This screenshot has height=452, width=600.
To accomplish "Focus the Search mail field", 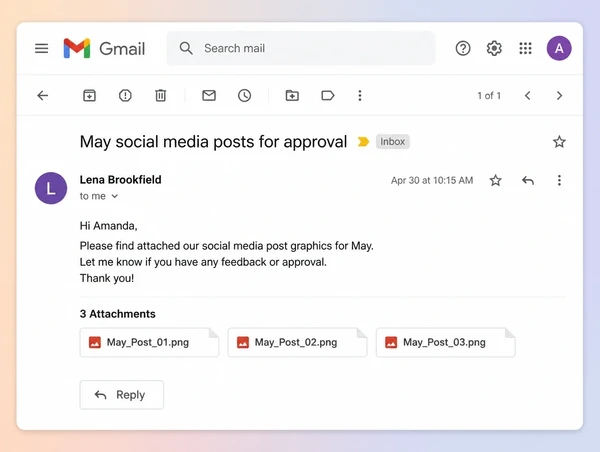I will pos(301,48).
